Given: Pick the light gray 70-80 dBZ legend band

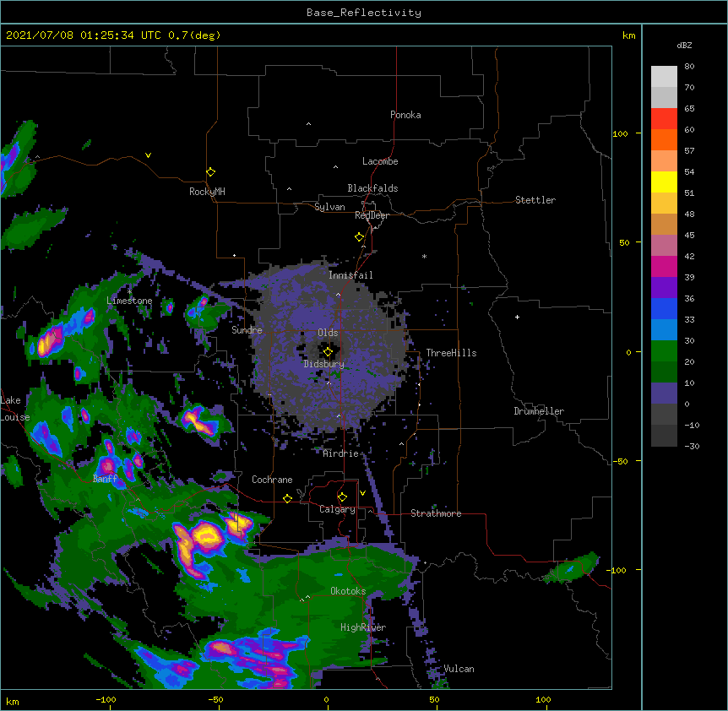Looking at the screenshot, I should 664,77.
